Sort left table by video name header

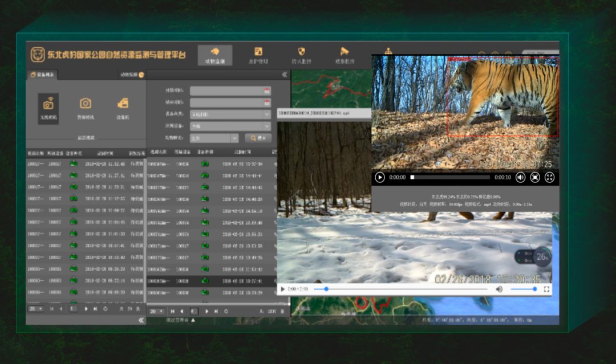point(35,153)
